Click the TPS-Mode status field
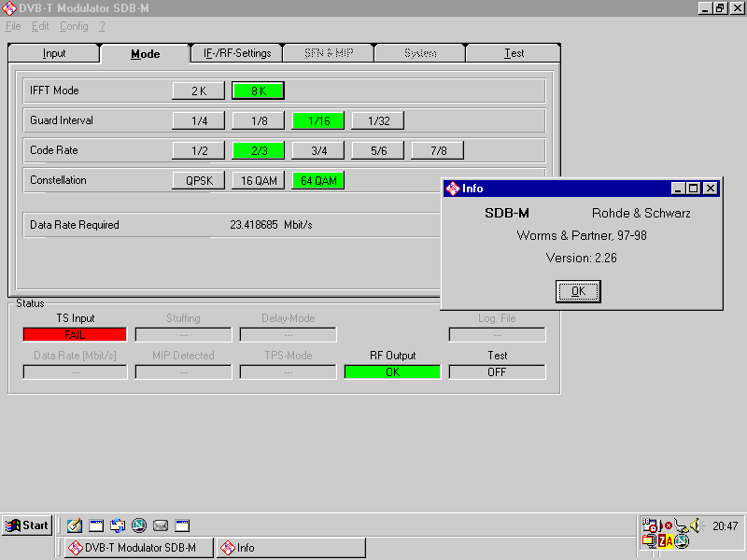 click(x=289, y=372)
